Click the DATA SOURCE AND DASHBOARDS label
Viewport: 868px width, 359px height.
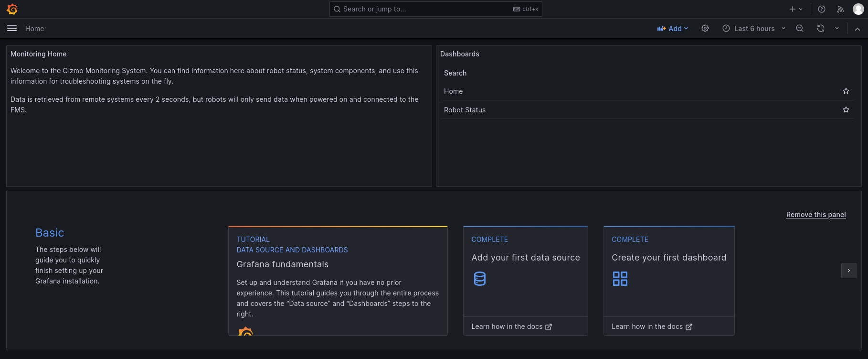click(x=292, y=250)
